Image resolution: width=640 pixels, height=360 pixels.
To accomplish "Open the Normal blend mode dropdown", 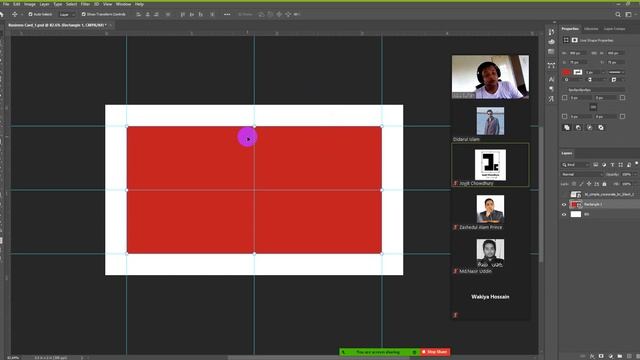I will (582, 174).
